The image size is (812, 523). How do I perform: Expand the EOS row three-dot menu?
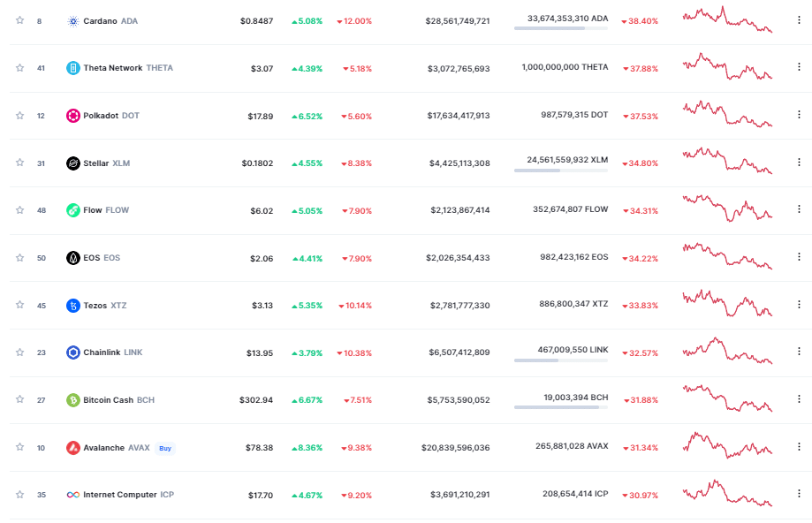pyautogui.click(x=799, y=257)
